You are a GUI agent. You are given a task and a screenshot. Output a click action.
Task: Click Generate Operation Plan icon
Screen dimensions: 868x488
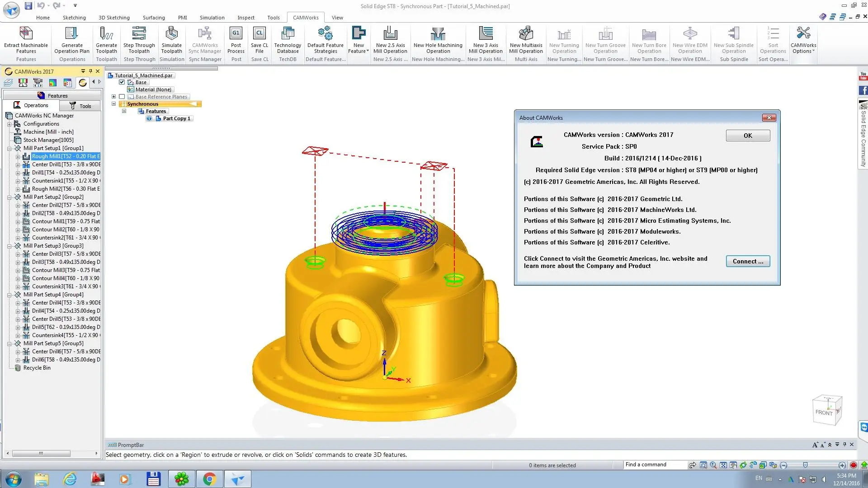pos(72,34)
